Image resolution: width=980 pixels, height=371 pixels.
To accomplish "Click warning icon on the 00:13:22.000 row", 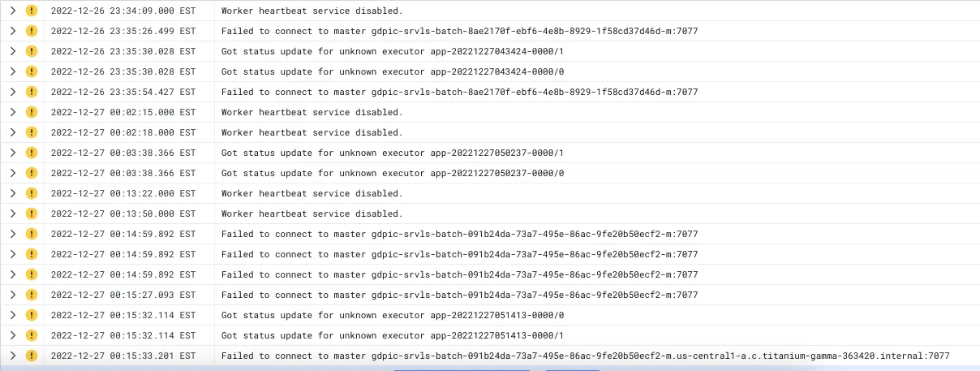I will coord(31,193).
